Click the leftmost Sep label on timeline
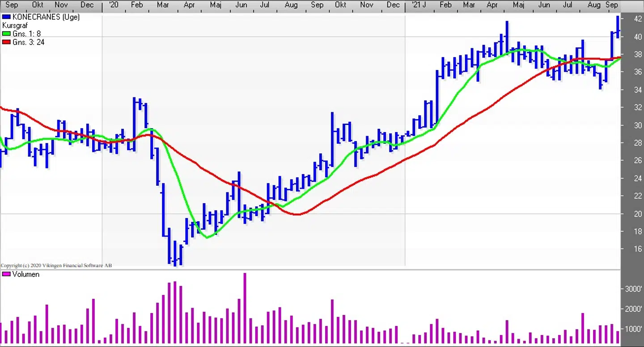644x347 pixels. pyautogui.click(x=12, y=5)
